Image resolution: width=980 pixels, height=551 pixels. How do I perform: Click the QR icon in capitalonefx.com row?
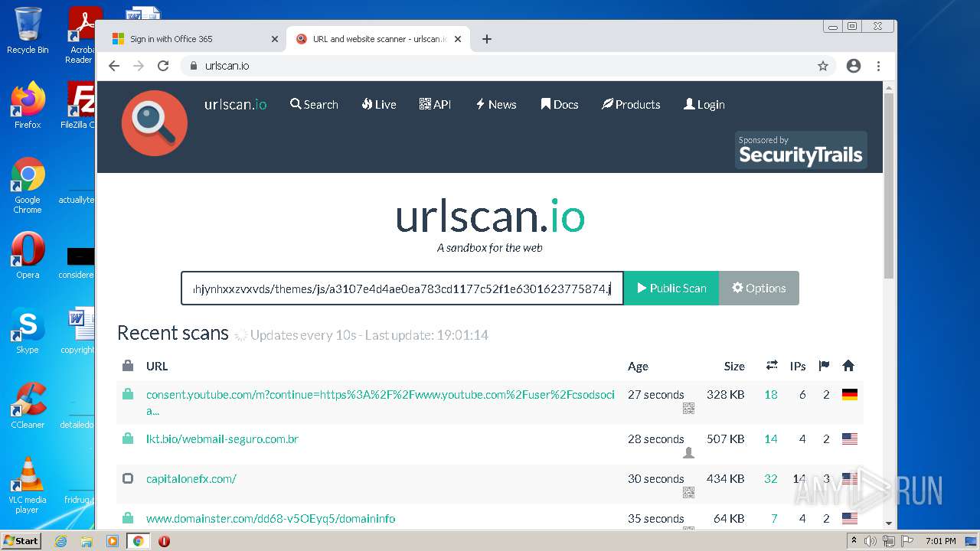point(688,493)
